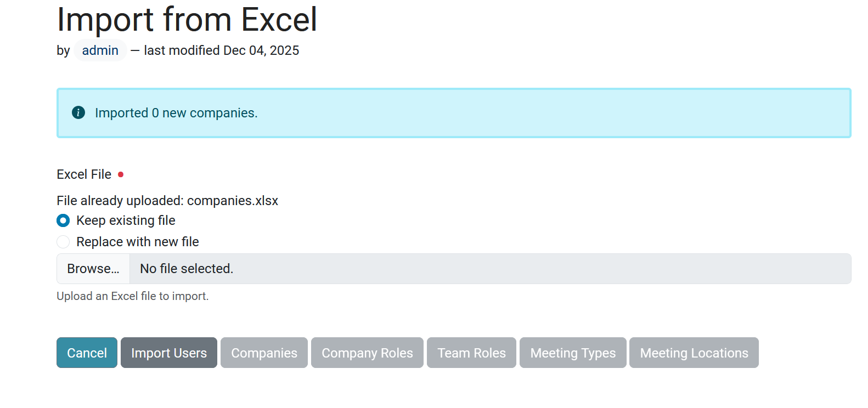The height and width of the screenshot is (408, 868).
Task: Click the 'Excel File' field label
Action: click(x=84, y=174)
